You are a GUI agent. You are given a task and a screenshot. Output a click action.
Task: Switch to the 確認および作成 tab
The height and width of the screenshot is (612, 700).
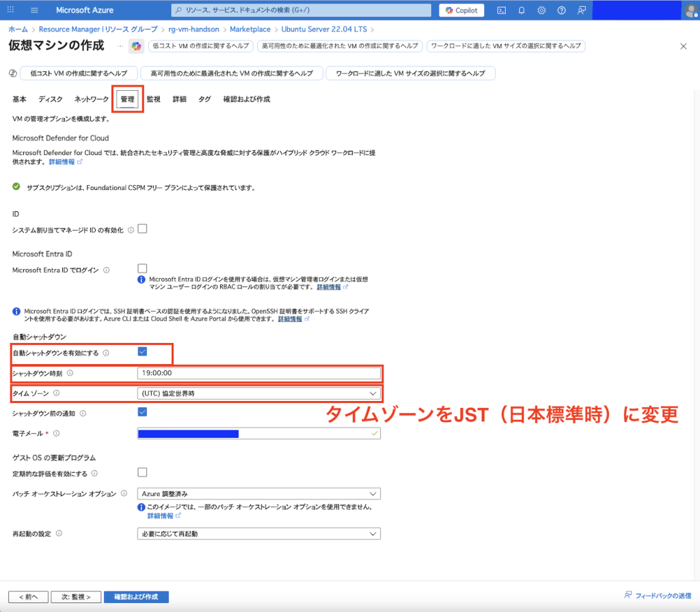(246, 99)
